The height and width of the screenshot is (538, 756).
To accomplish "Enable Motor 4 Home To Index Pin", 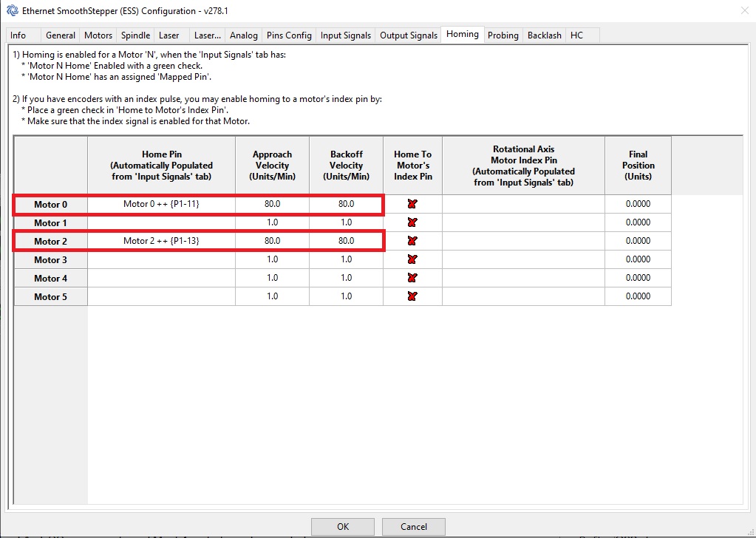I will tap(412, 278).
